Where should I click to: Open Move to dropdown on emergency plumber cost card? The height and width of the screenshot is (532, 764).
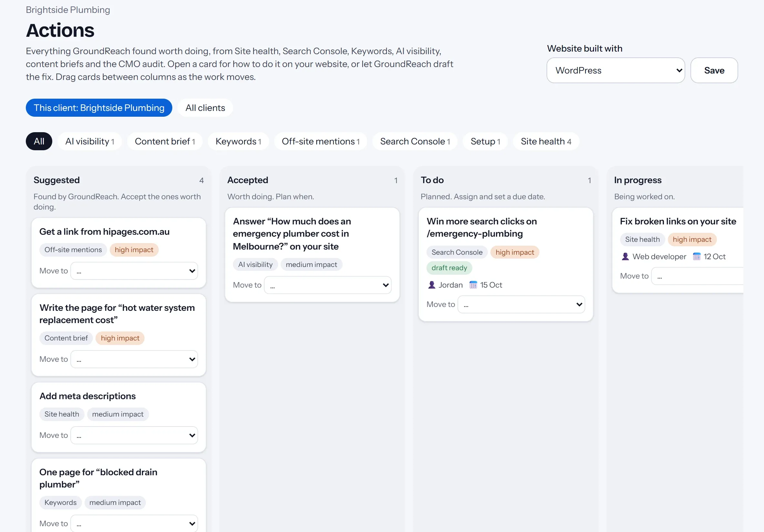[x=328, y=285]
